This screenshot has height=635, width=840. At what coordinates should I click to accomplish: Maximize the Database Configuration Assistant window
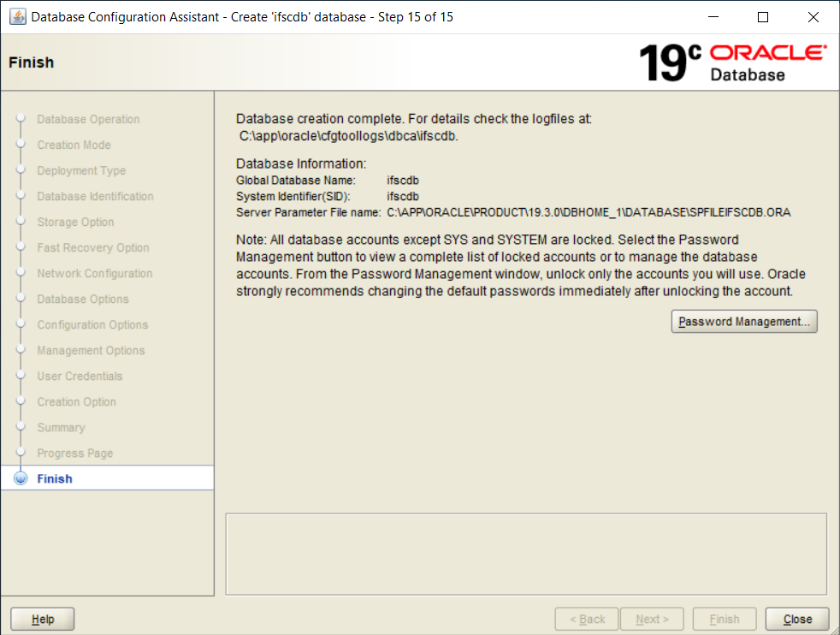[763, 17]
